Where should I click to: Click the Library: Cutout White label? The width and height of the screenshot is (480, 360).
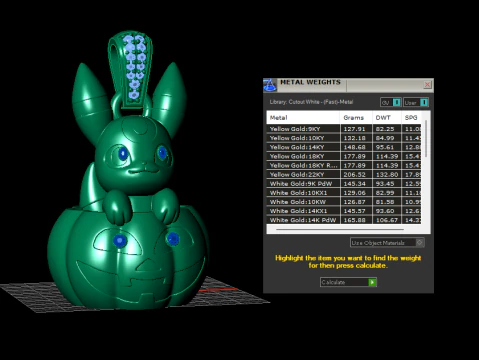311,102
